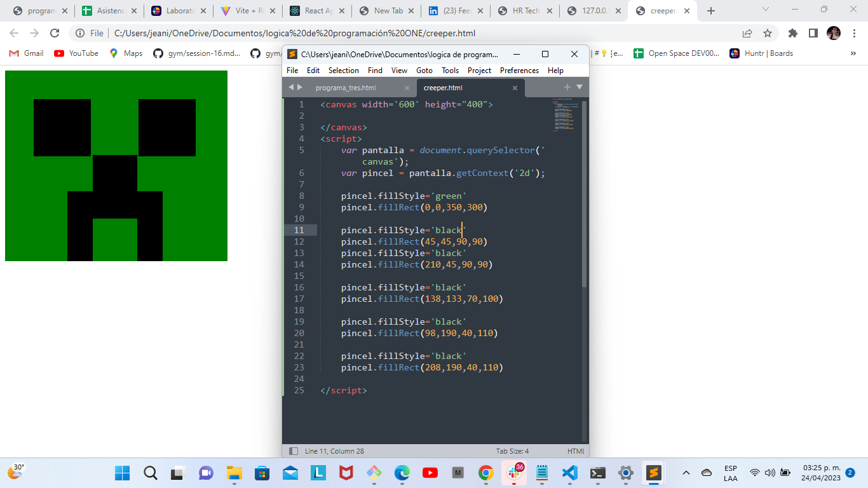Expand the hidden bookmarks chevron
This screenshot has width=868, height=488.
point(853,53)
